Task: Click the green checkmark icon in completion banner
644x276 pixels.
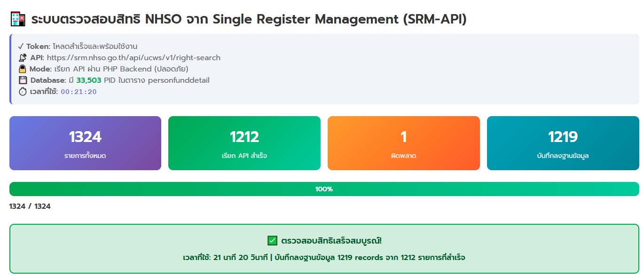Action: [x=272, y=241]
